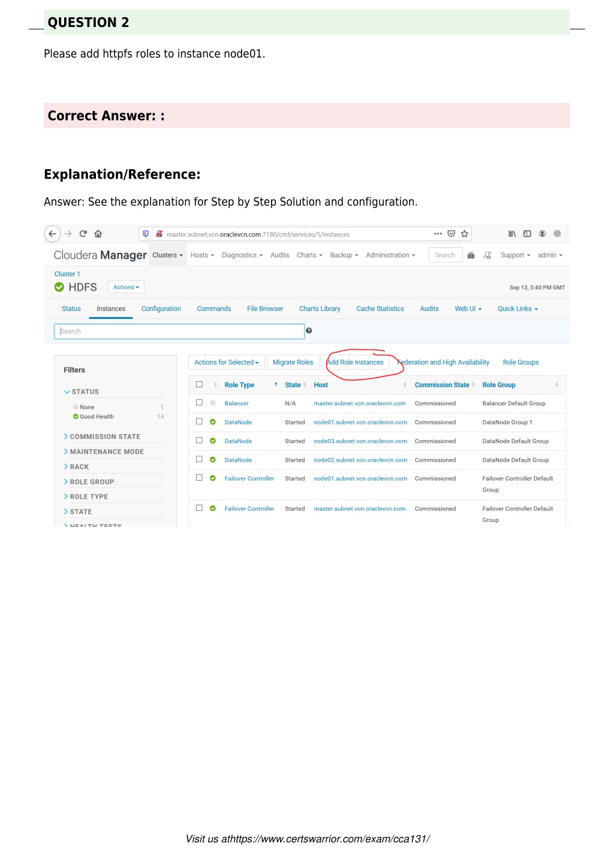Click health icon of node01 DataNode row
This screenshot has height=868, width=614.
(213, 422)
